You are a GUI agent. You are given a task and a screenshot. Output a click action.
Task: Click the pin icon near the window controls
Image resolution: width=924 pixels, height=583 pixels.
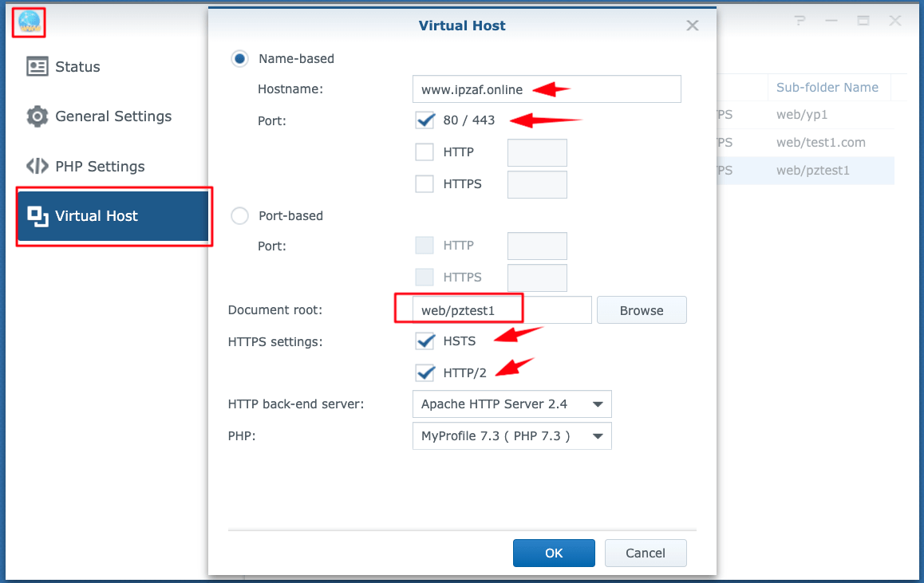(799, 22)
